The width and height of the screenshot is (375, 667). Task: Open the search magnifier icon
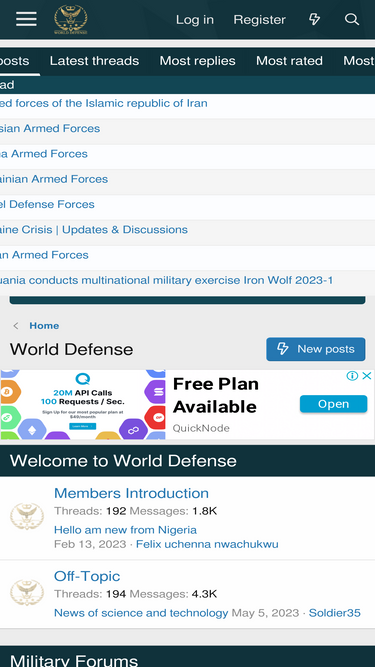tap(352, 19)
